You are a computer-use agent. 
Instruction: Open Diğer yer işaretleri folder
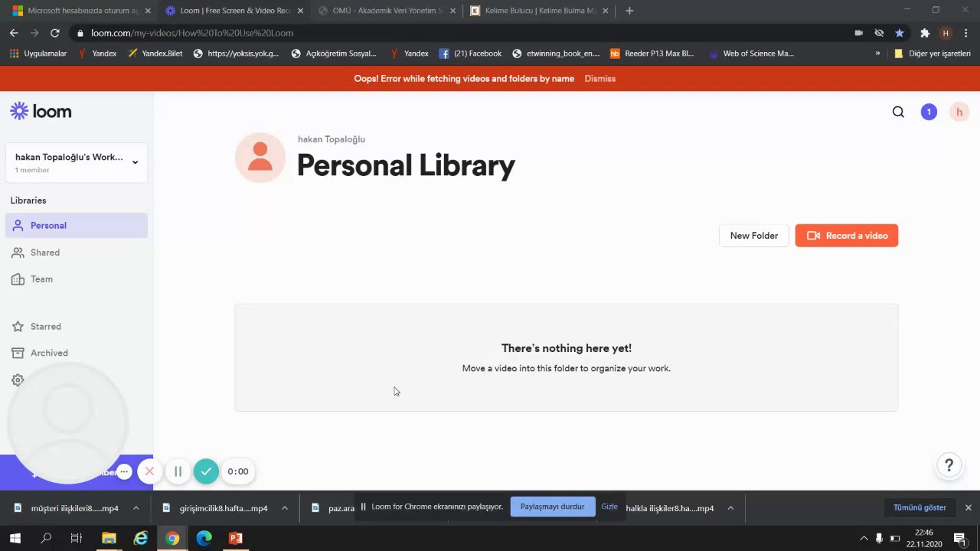click(x=933, y=54)
